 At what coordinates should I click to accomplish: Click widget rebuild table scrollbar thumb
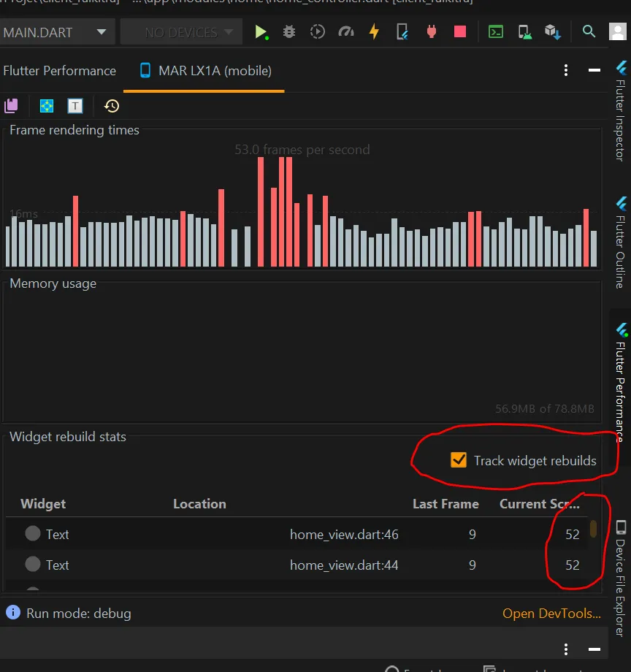pyautogui.click(x=593, y=528)
